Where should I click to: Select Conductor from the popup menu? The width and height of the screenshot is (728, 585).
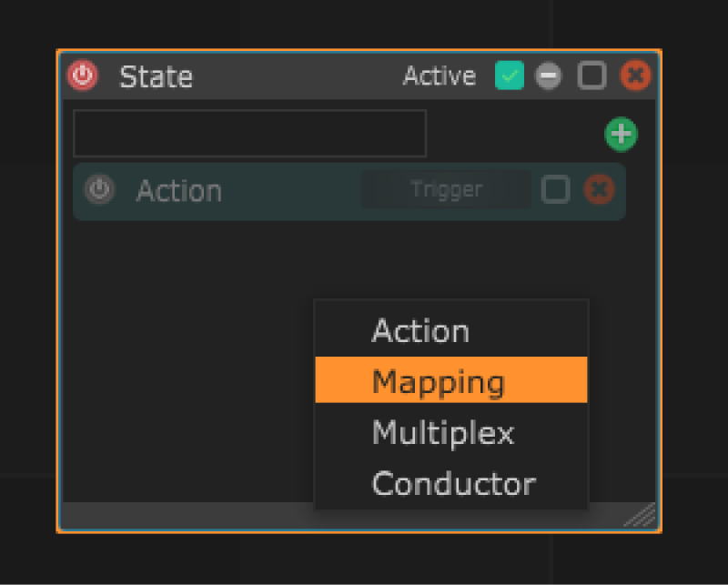[453, 483]
